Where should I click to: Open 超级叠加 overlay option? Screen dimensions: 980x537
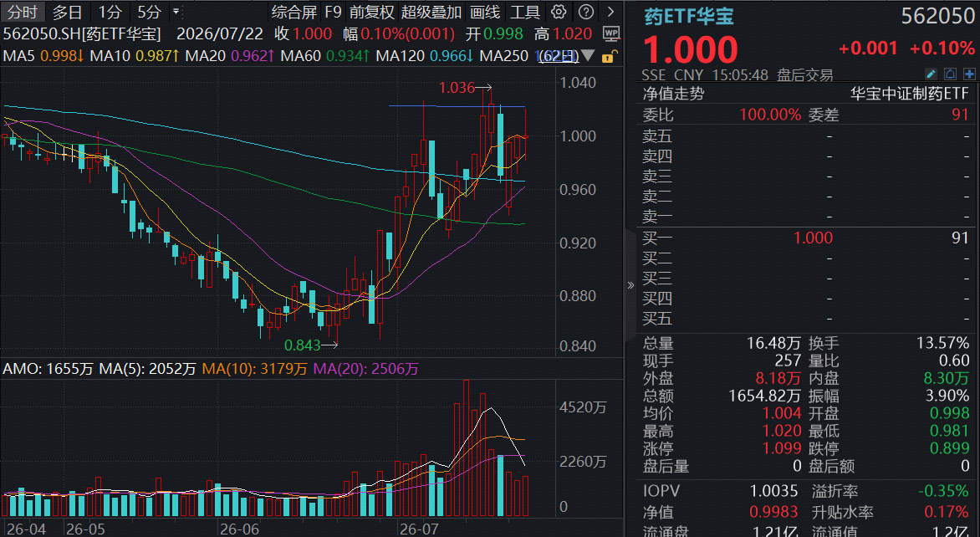(431, 11)
